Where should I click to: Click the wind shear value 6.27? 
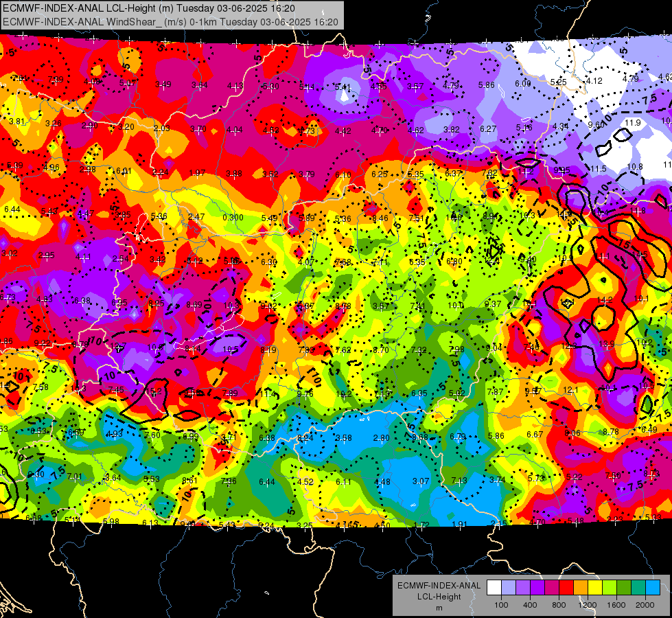(x=488, y=128)
